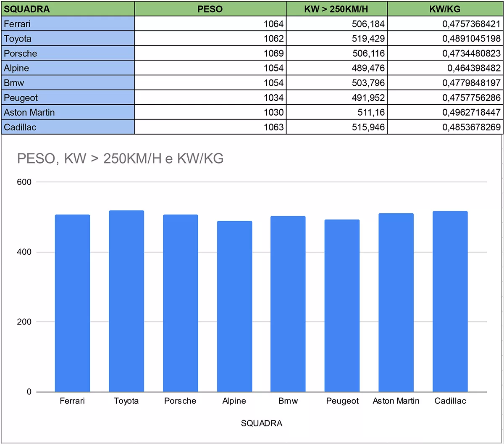This screenshot has width=504, height=444.
Task: Click the Cadillac bar in chart
Action: coord(450,301)
